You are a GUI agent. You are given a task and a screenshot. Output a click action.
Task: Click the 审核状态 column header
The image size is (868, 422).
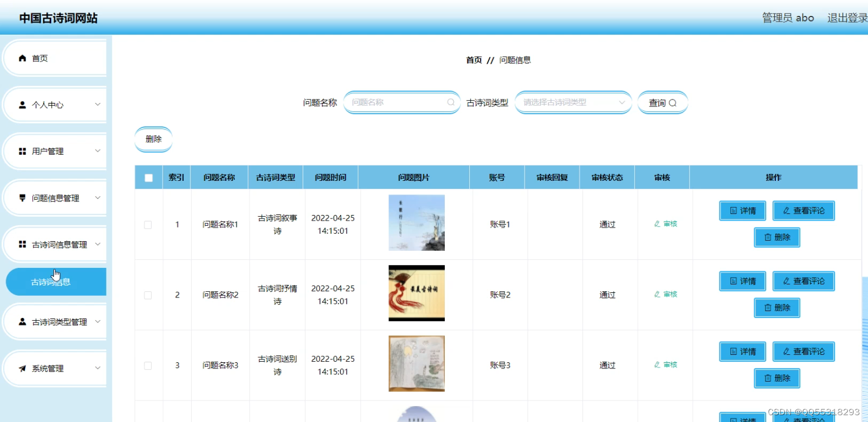[x=607, y=177]
